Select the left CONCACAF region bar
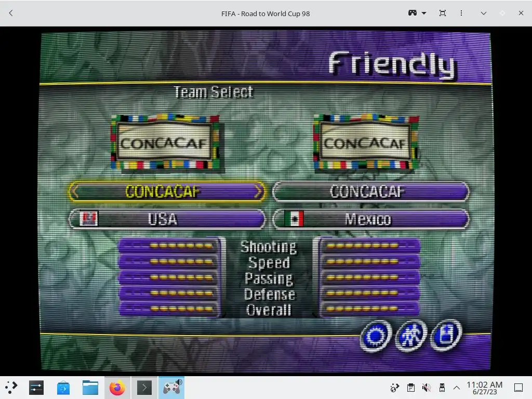This screenshot has height=399, width=532. pos(166,192)
